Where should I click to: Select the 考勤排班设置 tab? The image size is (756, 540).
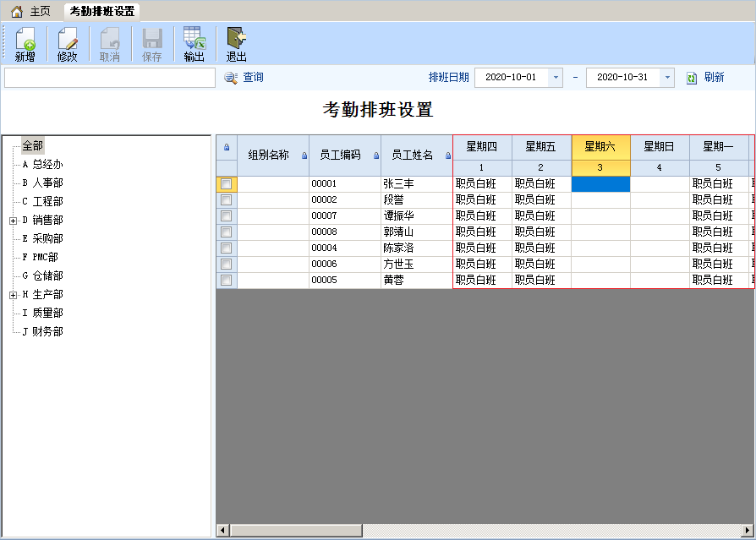pyautogui.click(x=101, y=12)
